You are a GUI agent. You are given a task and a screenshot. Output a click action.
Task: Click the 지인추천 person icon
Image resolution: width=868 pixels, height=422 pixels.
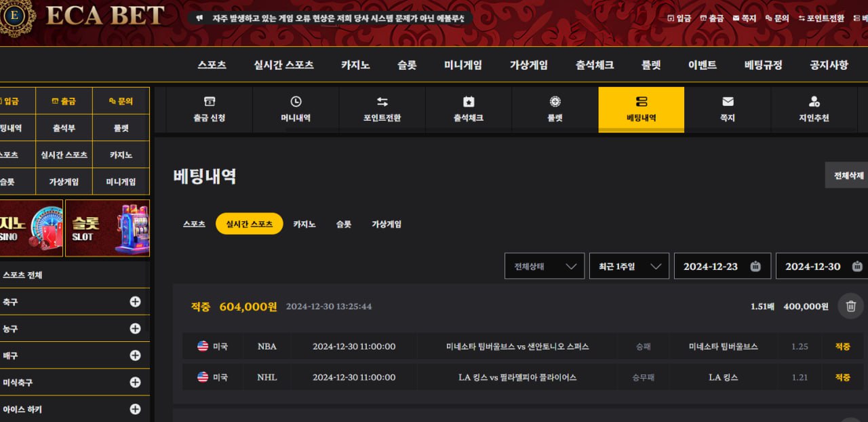[x=814, y=102]
